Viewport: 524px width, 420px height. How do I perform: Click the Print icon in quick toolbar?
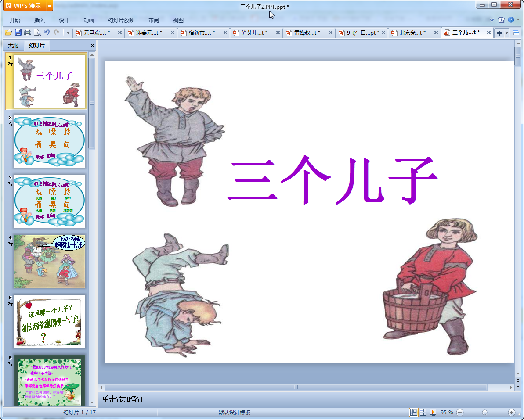coord(28,32)
